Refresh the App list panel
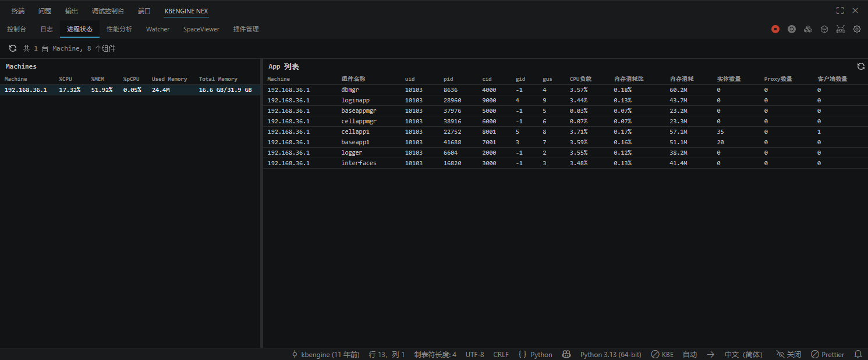 coord(861,66)
